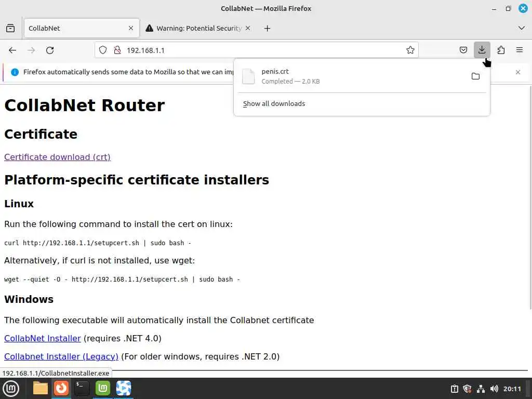
Task: Click the blue info icon in notification
Action: tap(15, 72)
